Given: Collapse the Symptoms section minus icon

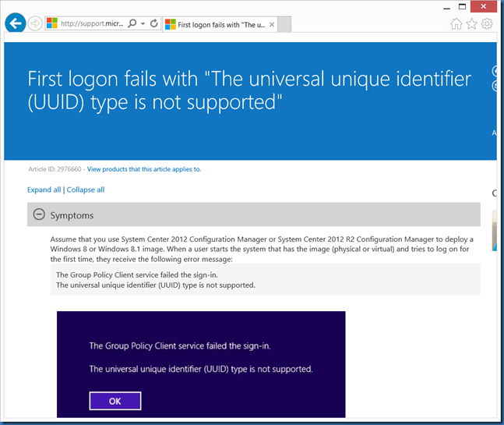Looking at the screenshot, I should [39, 214].
